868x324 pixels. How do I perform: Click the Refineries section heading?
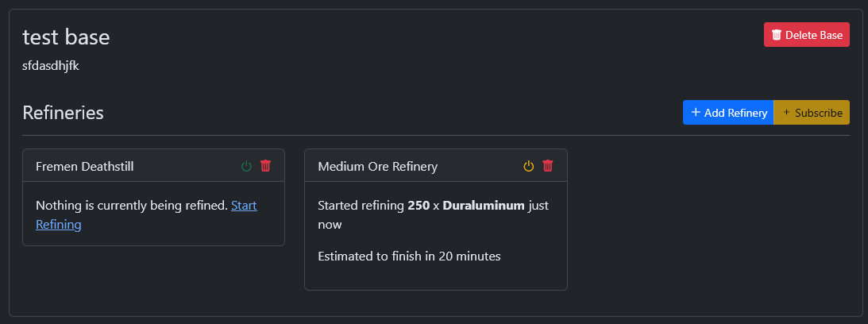pyautogui.click(x=63, y=113)
